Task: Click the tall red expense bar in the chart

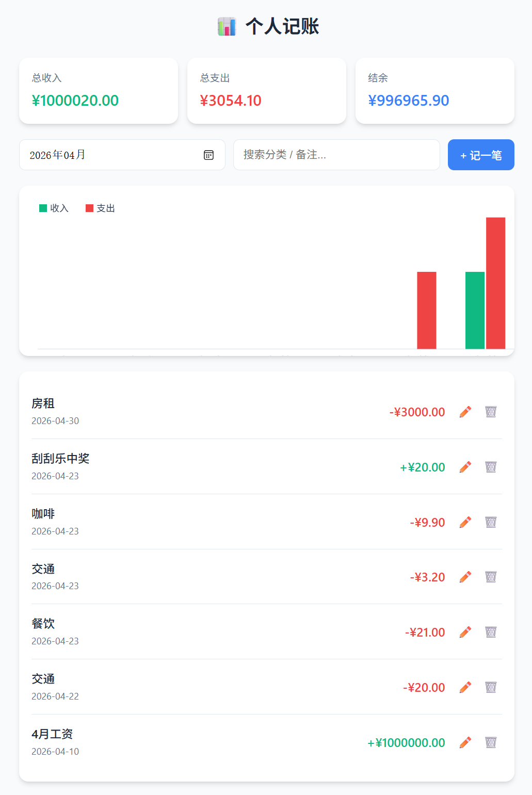Action: pos(495,284)
